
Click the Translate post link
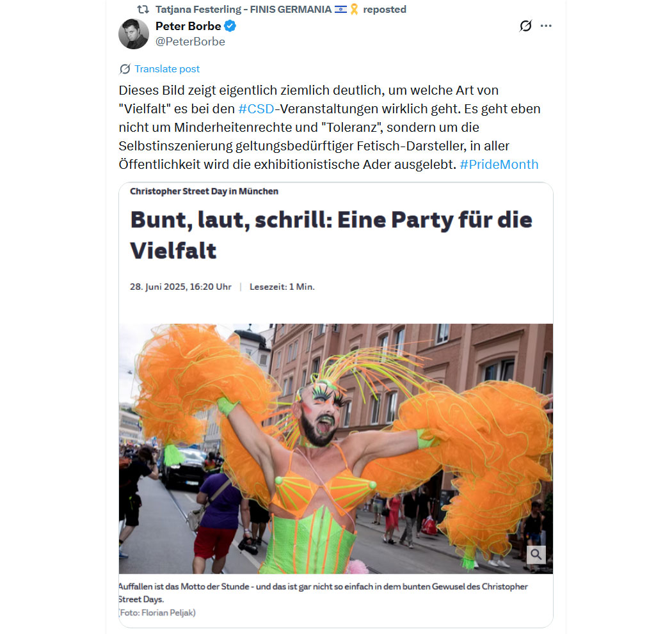166,69
